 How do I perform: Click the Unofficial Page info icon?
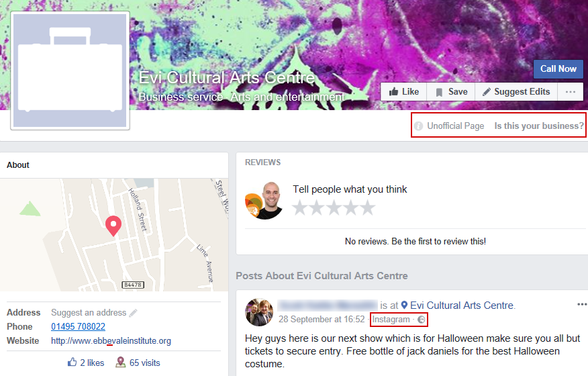(x=418, y=126)
